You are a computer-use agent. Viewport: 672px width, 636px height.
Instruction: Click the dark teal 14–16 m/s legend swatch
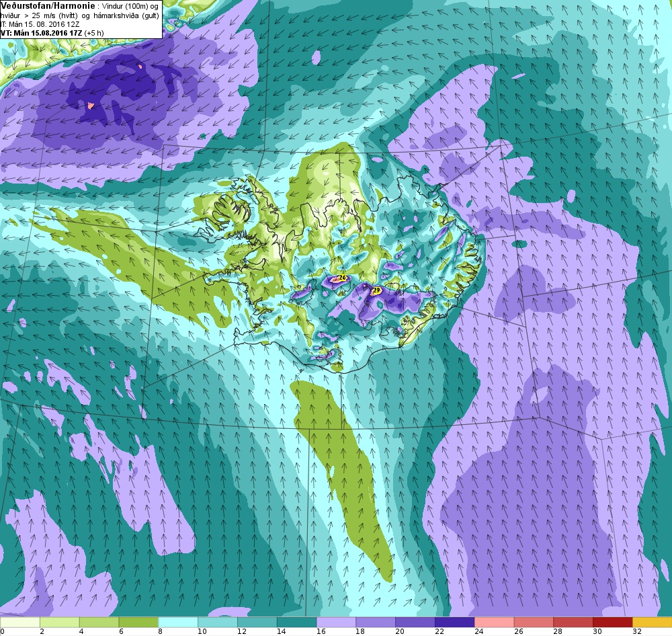[296, 623]
